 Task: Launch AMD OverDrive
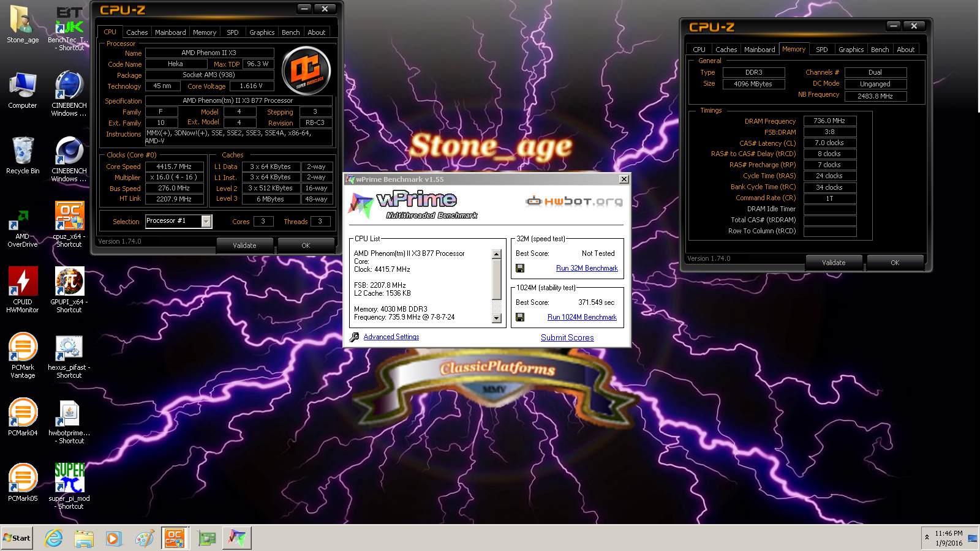(23, 228)
